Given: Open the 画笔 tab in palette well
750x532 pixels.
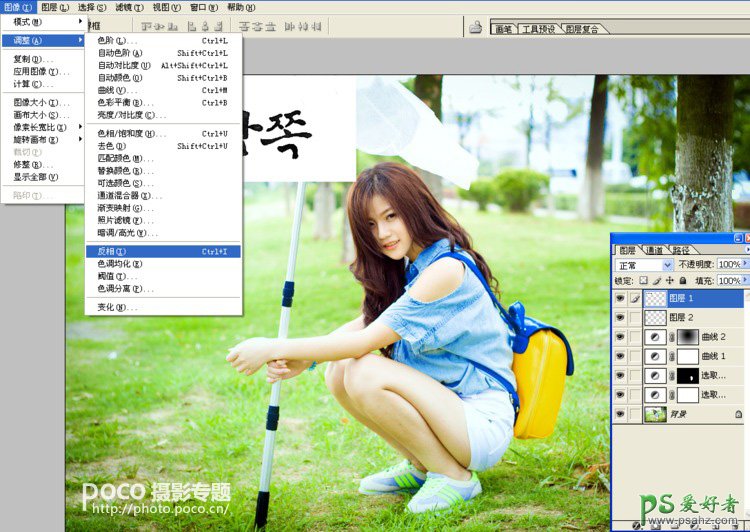Looking at the screenshot, I should click(x=504, y=29).
